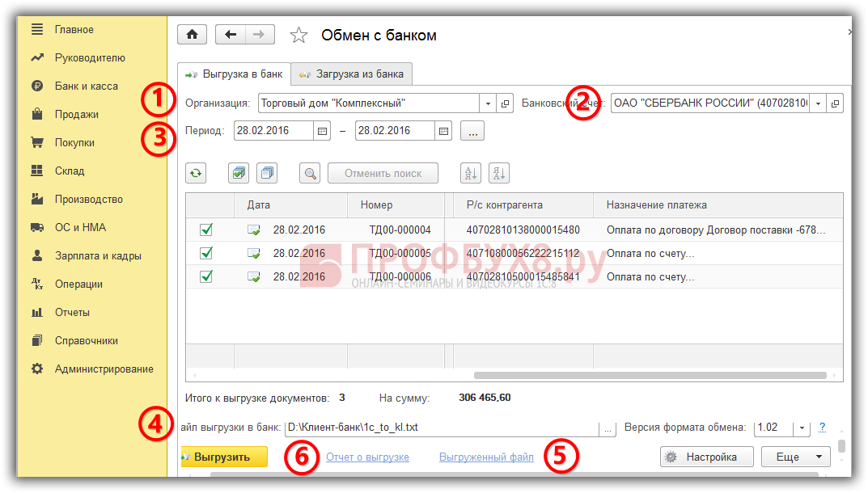The image size is (868, 493).
Task: Sort the list in descending order
Action: 499,173
